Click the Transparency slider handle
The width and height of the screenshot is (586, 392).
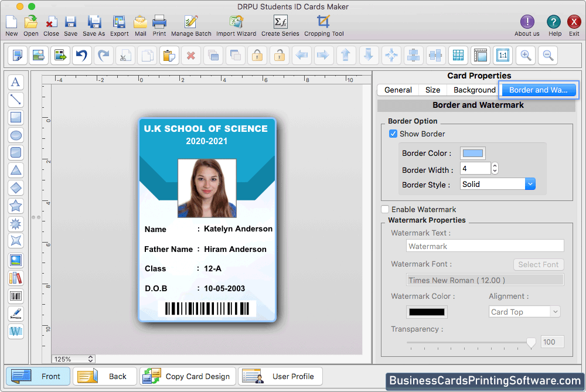(531, 342)
